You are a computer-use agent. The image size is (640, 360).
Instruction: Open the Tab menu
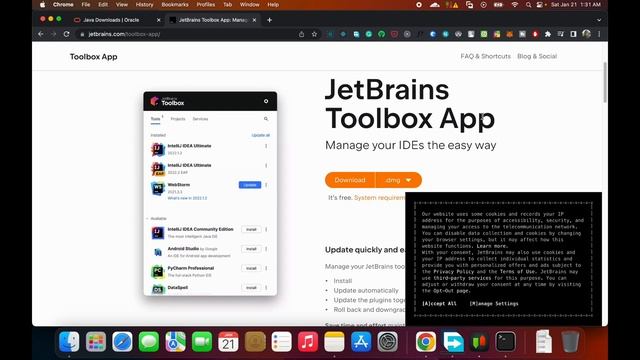pos(227,5)
